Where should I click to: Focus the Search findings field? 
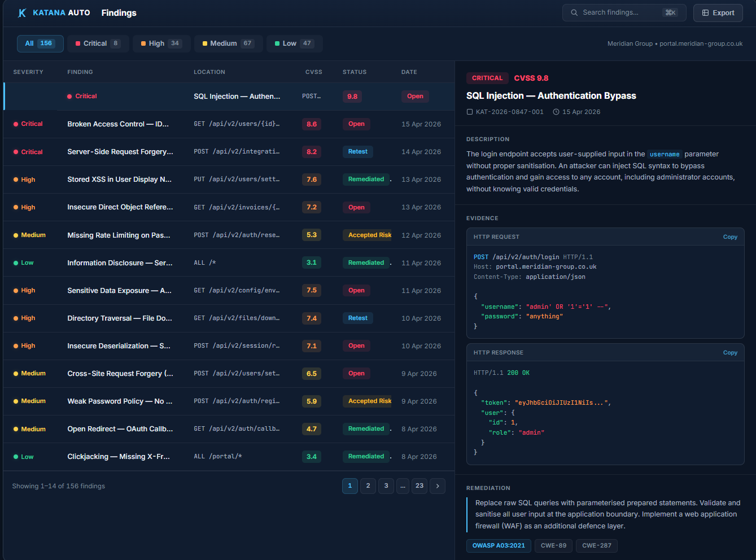click(624, 12)
